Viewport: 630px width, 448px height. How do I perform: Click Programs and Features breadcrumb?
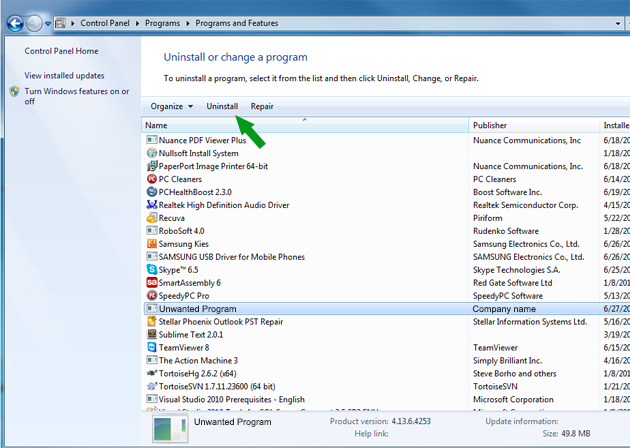(237, 23)
